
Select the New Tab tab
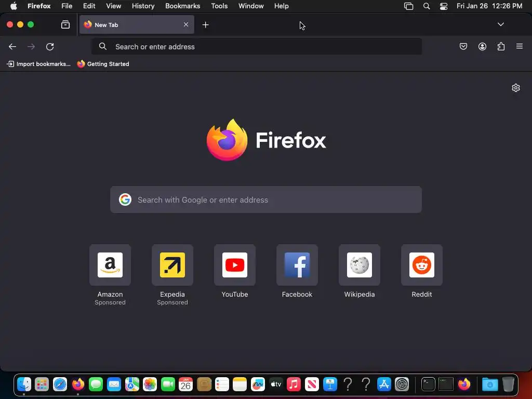pyautogui.click(x=137, y=25)
